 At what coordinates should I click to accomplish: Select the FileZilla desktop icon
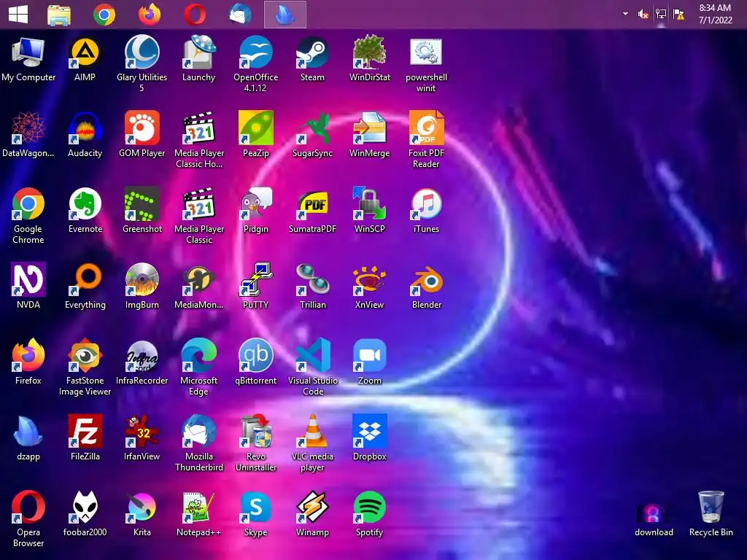coord(85,432)
